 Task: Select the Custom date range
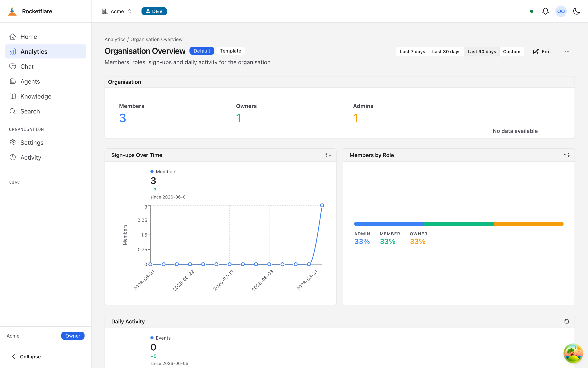pyautogui.click(x=511, y=52)
